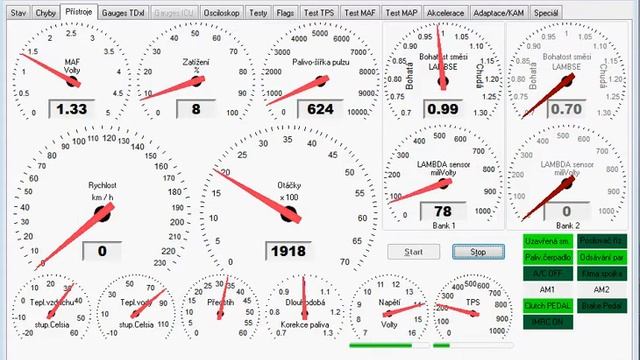Image resolution: width=640 pixels, height=360 pixels.
Task: Click the LAMBSE value 0.70
Action: (x=567, y=109)
